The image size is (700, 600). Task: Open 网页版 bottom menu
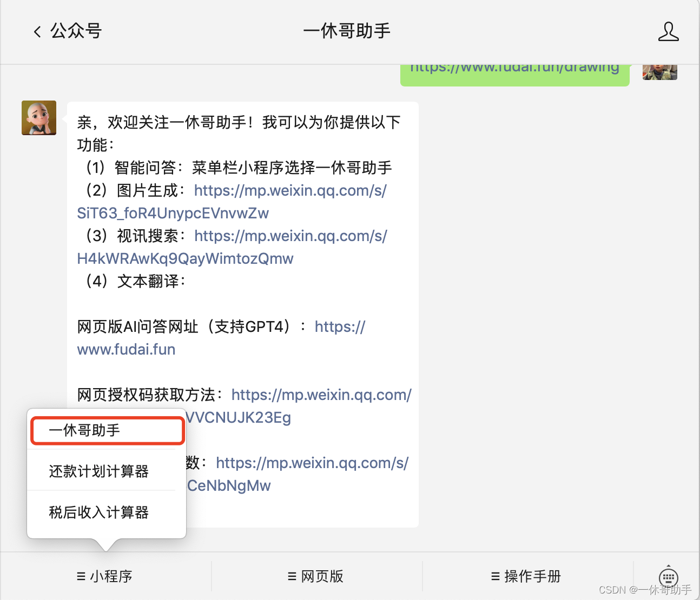pyautogui.click(x=316, y=576)
